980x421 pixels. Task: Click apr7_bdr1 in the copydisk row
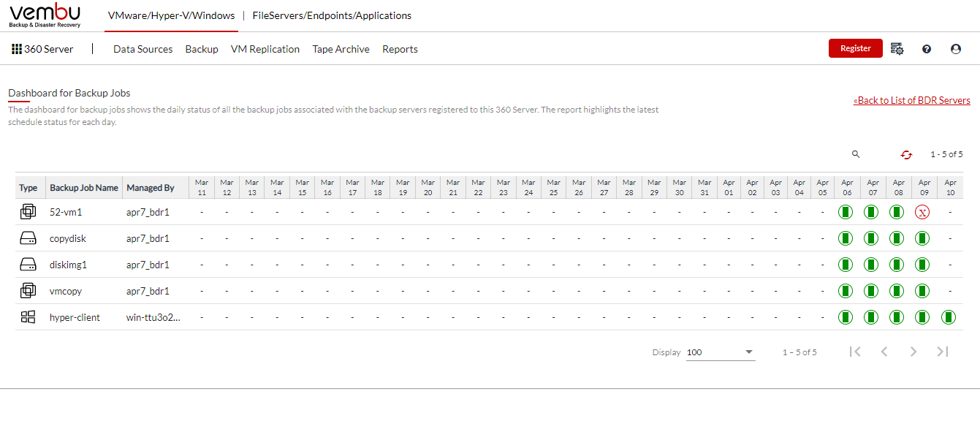(x=148, y=238)
